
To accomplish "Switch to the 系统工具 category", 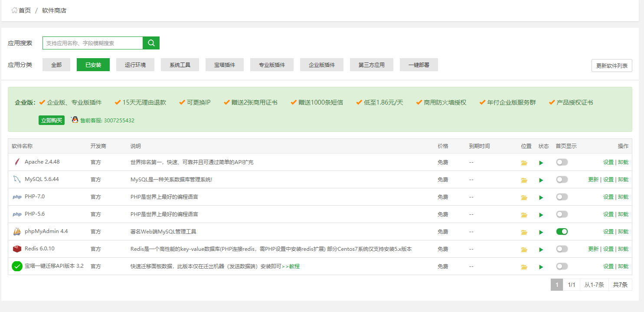I will tap(180, 65).
